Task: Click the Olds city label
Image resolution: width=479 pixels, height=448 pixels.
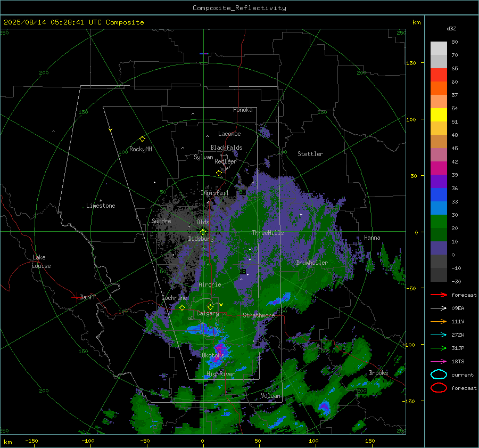Action: 203,222
